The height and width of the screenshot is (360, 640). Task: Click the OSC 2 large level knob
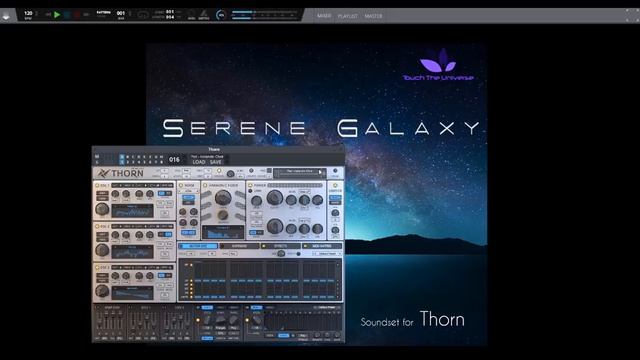102,250
